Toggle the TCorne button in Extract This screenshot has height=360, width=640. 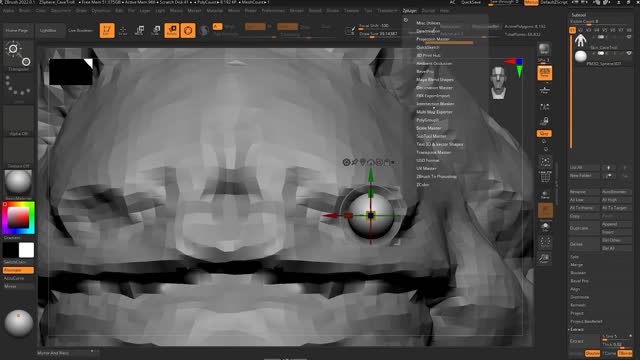609,353
